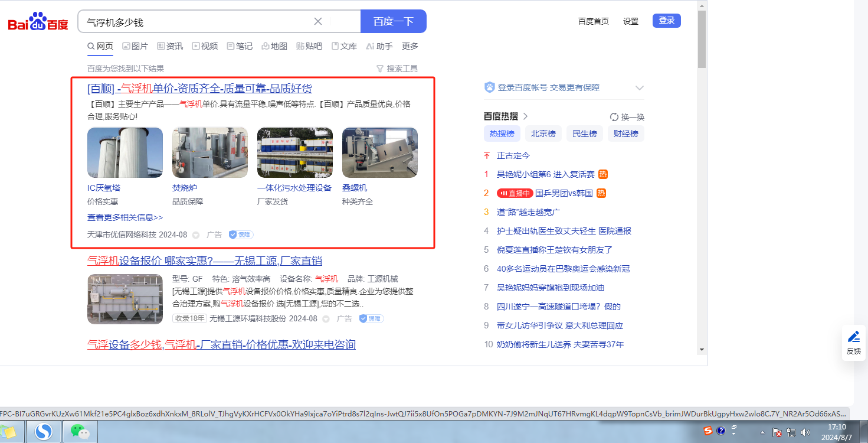Expand the 登录百度帐号 banner chevron
Screen dimensions: 868x443
[639, 87]
